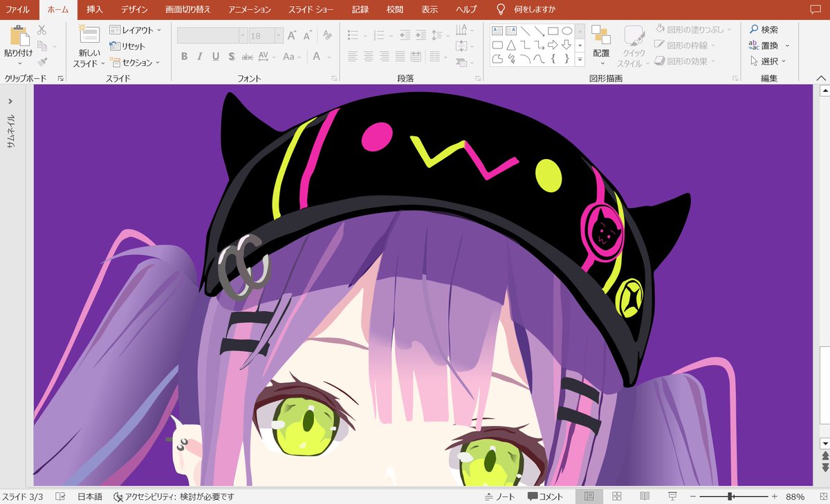
Task: Toggle justify text alignment
Action: 400,57
